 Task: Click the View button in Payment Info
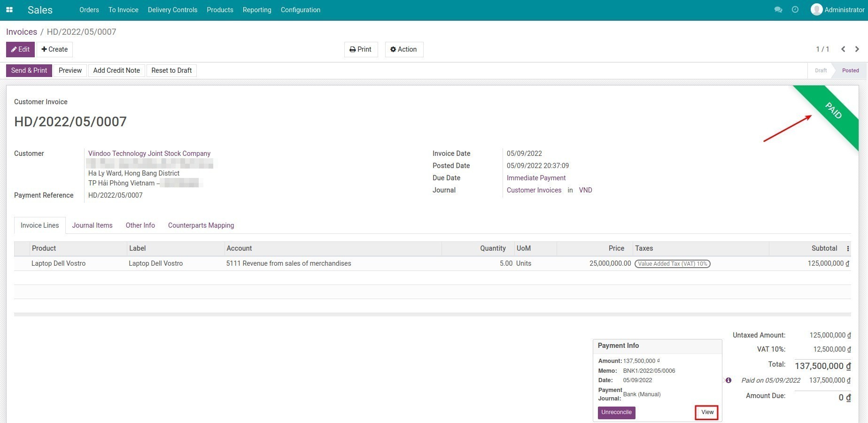(707, 412)
